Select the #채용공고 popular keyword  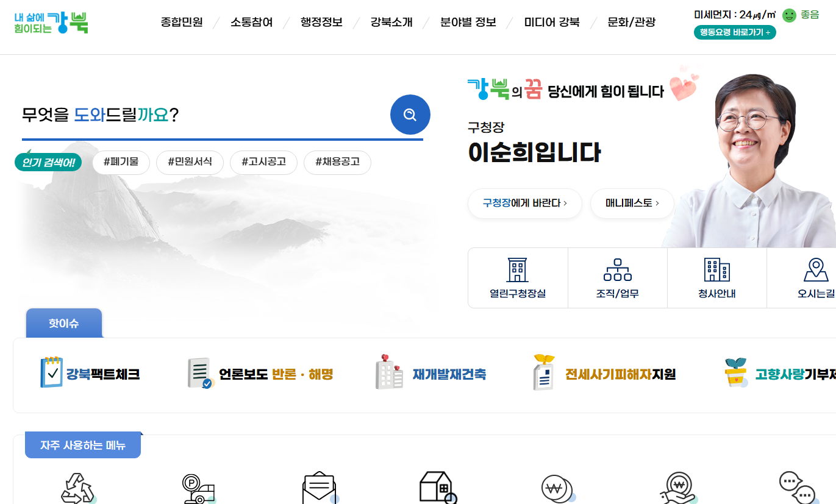(337, 162)
